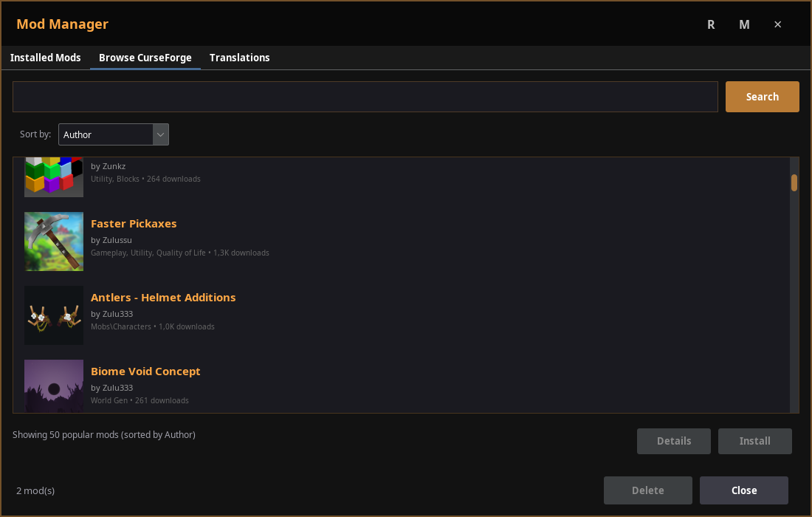Select the "Antlers - Helmet Additions" mod entry

click(x=163, y=298)
